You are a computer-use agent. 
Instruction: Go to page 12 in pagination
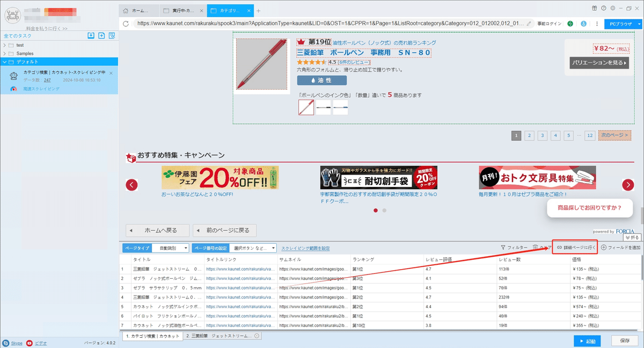[590, 135]
